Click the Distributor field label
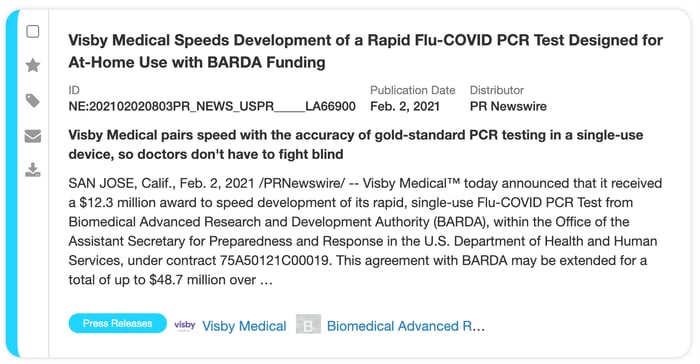This screenshot has width=700, height=364. (496, 90)
